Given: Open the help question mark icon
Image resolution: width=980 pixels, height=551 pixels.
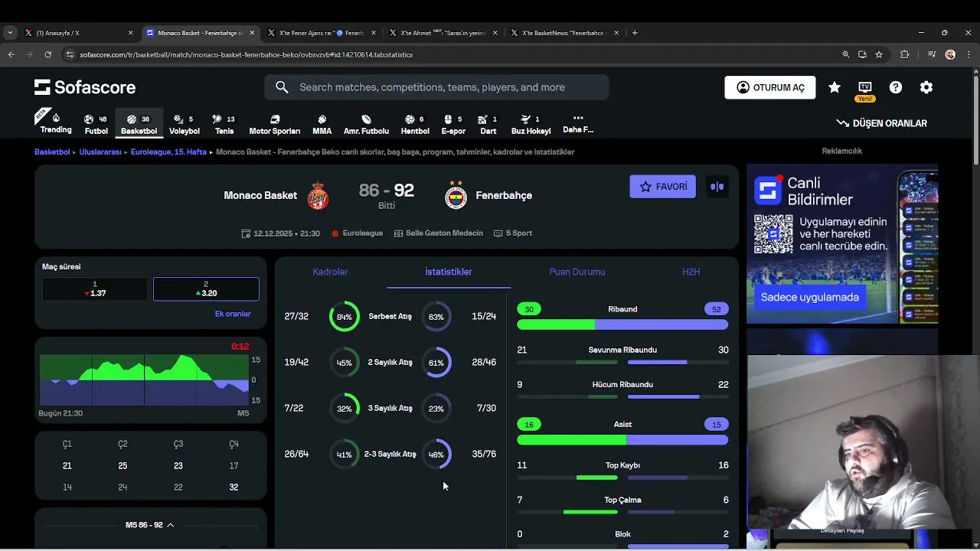Looking at the screenshot, I should 896,87.
